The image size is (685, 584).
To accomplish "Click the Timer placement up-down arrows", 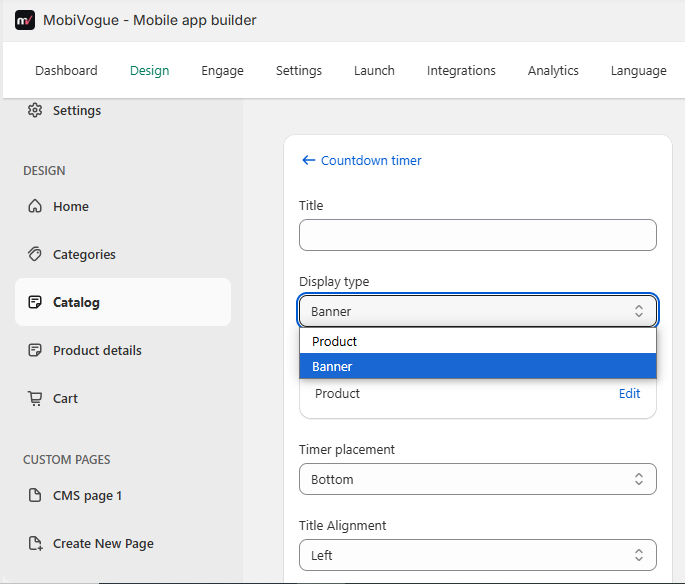I will pyautogui.click(x=639, y=479).
